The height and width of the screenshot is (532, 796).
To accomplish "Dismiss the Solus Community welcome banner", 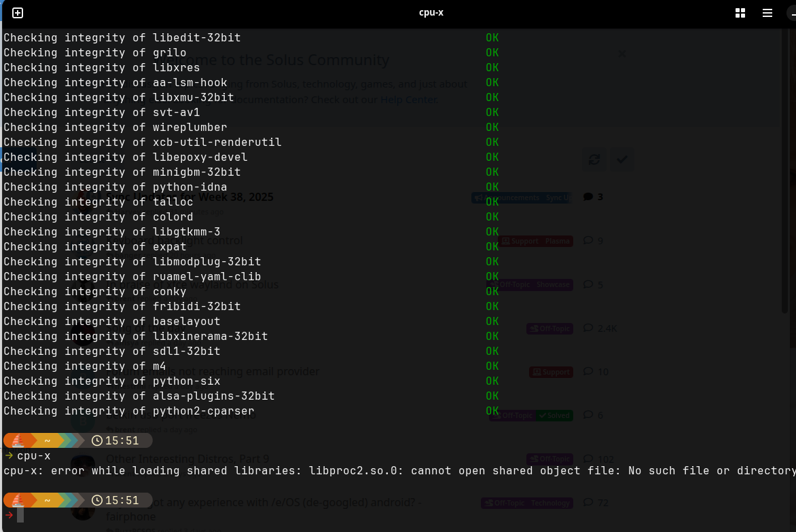I will 621,54.
